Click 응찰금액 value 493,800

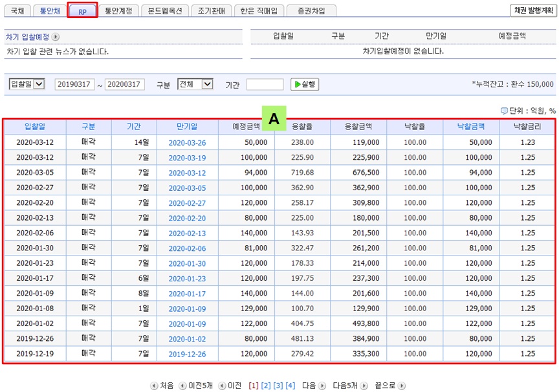pyautogui.click(x=366, y=323)
